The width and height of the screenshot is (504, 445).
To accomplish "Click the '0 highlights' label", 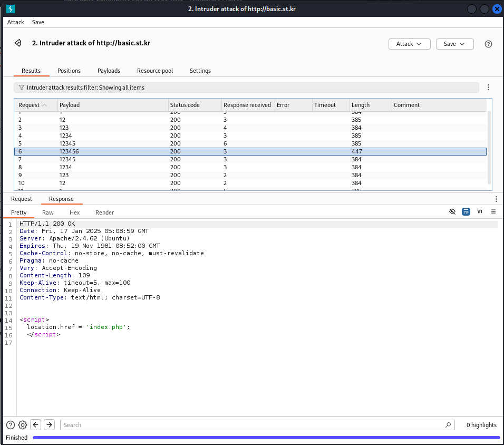I will click(x=481, y=425).
